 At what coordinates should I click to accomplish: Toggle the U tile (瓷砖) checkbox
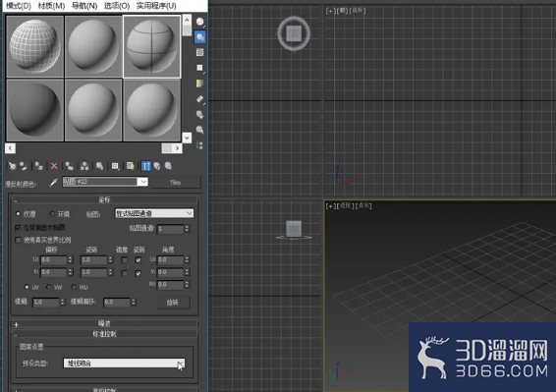139,260
